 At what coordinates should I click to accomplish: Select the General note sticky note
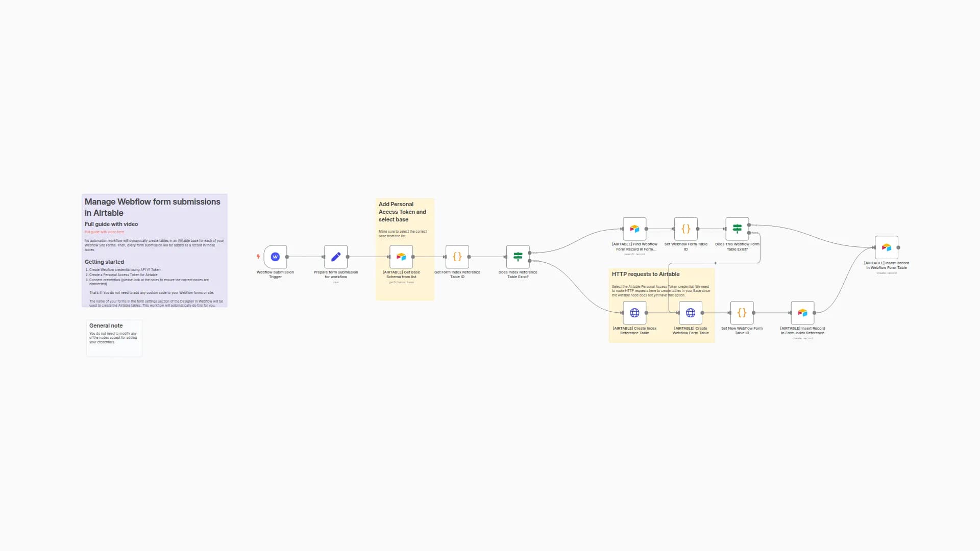tap(114, 338)
